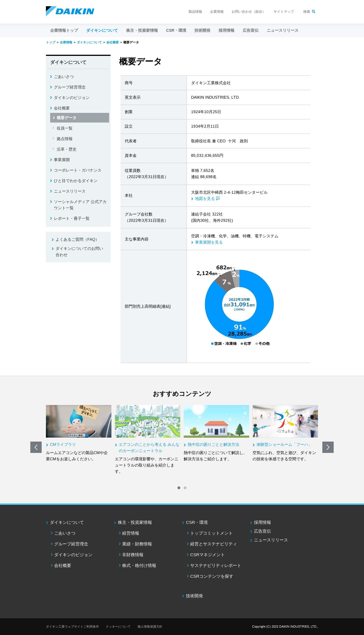Go to the previous carousel slide with the left arrow

point(36,447)
